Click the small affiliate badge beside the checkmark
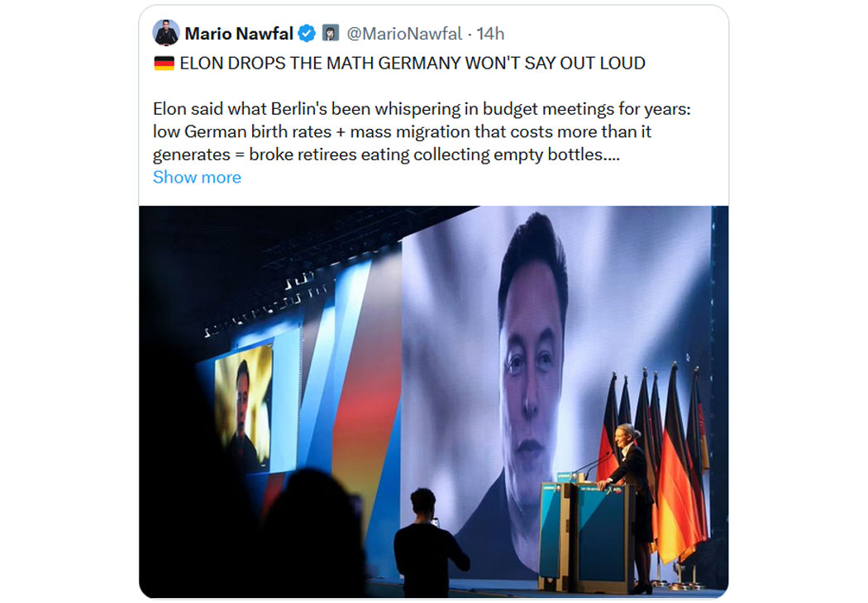Image resolution: width=868 pixels, height=603 pixels. (330, 33)
